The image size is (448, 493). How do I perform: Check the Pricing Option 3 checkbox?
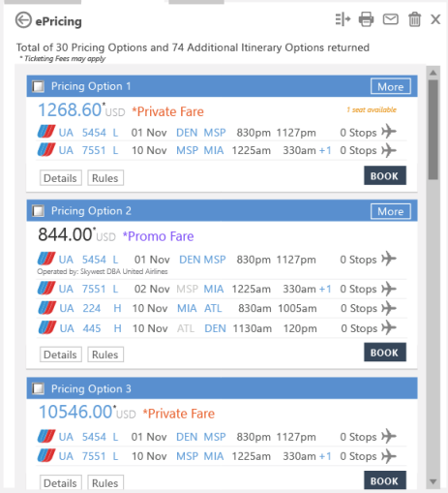[38, 388]
